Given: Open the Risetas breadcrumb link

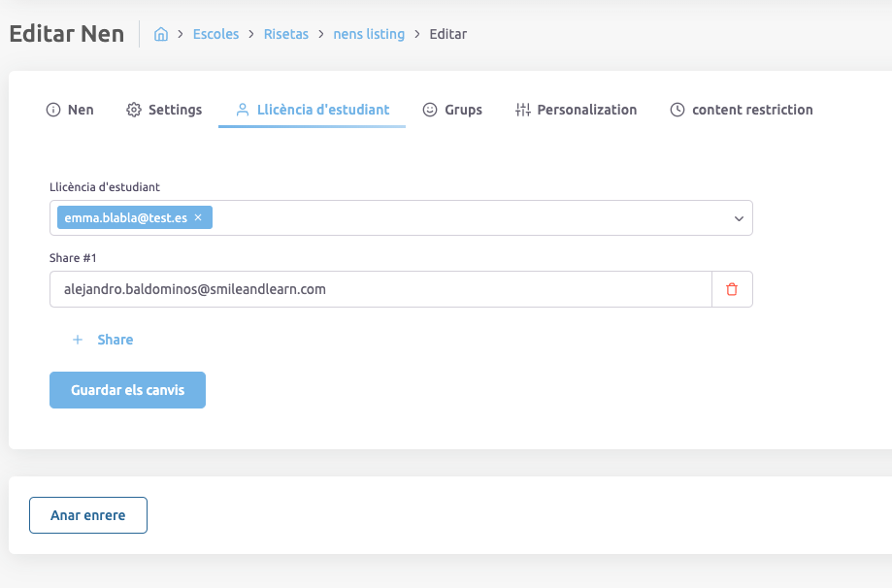Looking at the screenshot, I should click(285, 34).
